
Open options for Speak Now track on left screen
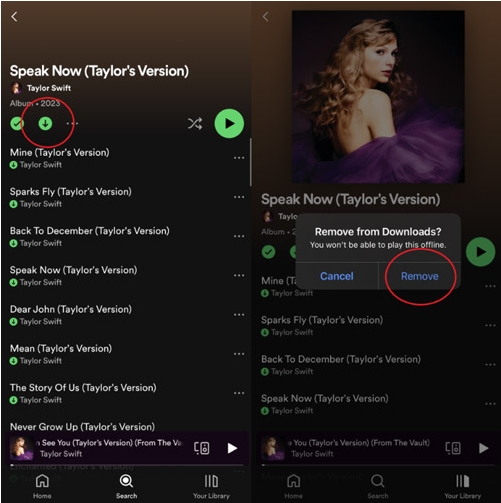(x=239, y=275)
